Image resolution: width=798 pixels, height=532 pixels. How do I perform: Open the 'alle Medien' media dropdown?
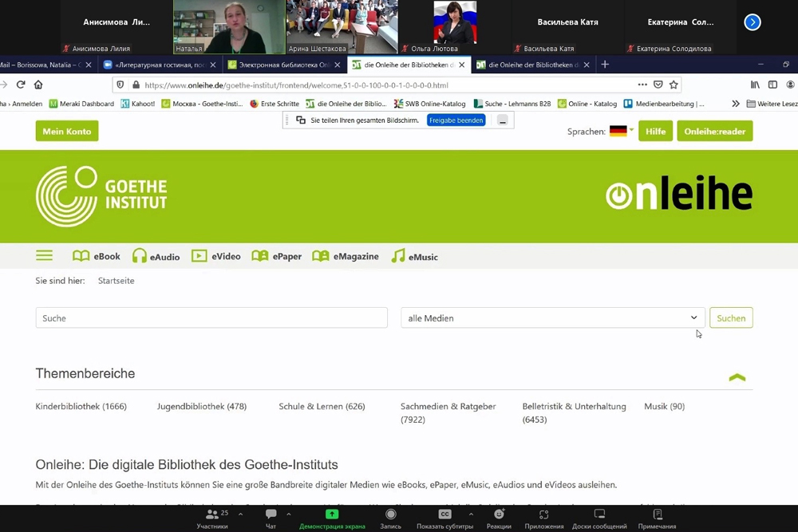552,318
